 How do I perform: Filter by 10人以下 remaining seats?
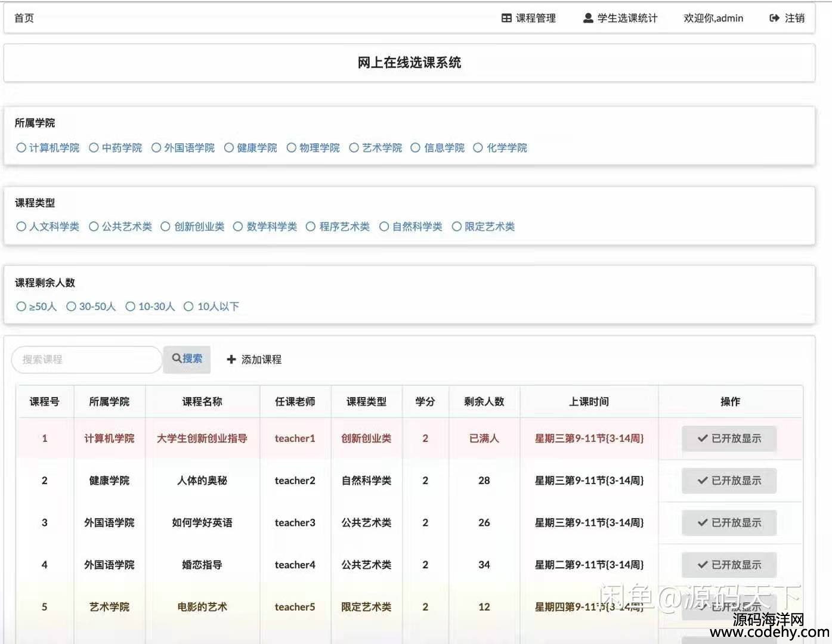(188, 306)
